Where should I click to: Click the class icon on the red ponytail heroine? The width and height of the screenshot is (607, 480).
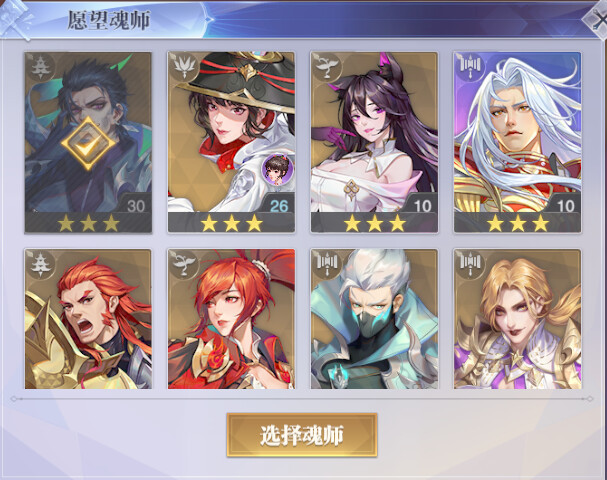pyautogui.click(x=184, y=264)
